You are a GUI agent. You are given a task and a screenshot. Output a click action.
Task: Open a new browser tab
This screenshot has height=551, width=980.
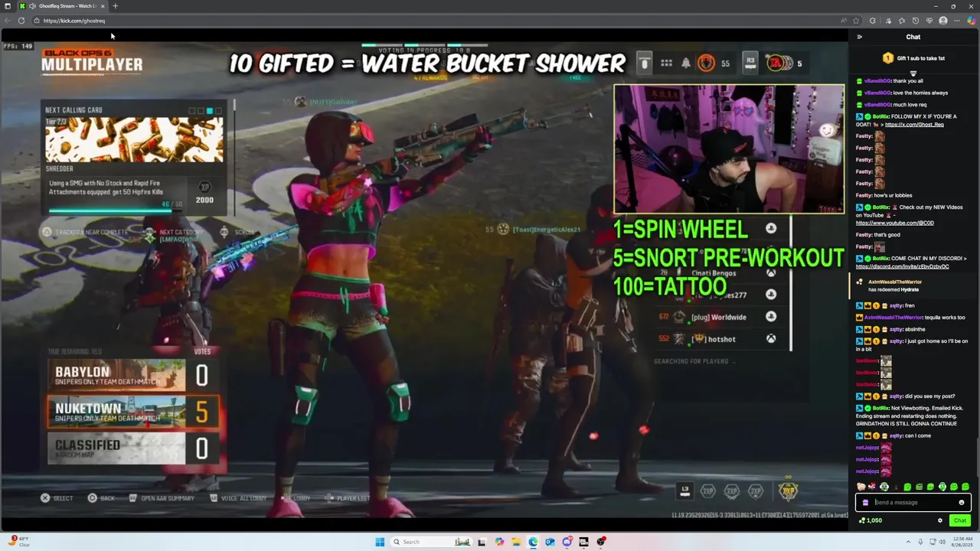pyautogui.click(x=115, y=6)
